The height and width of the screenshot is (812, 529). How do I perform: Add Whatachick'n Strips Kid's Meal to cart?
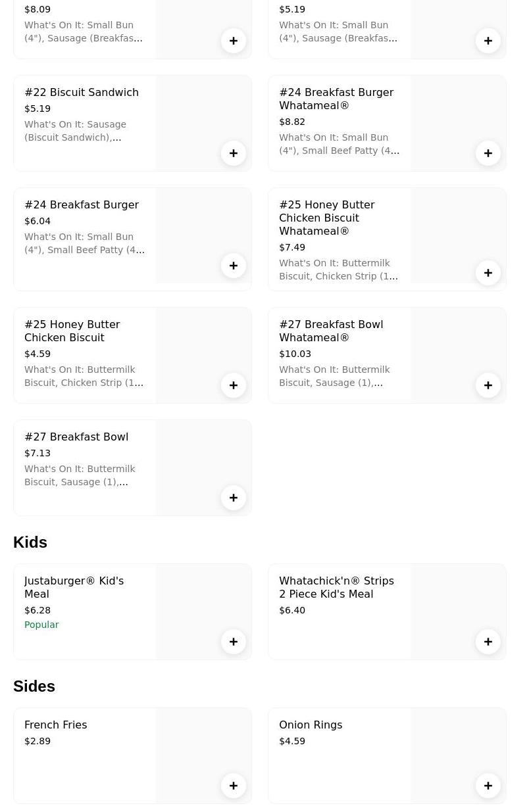pos(488,642)
